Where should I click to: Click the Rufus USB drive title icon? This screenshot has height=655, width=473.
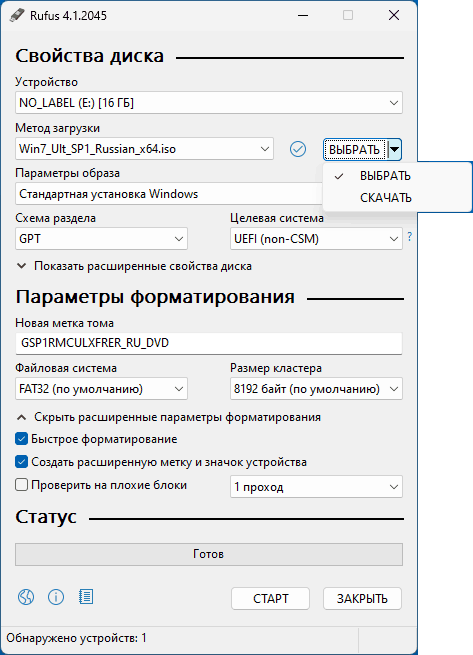click(17, 15)
